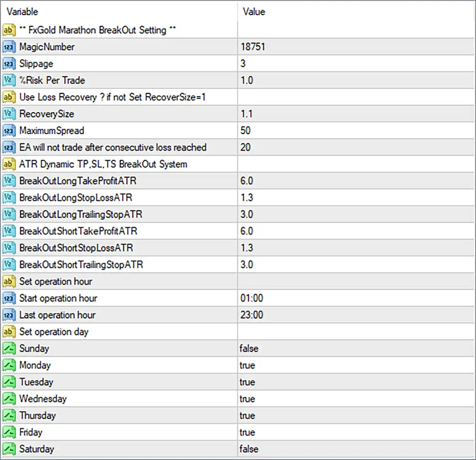
Task: Click the string icon beside Set operation day
Action: [x=9, y=331]
